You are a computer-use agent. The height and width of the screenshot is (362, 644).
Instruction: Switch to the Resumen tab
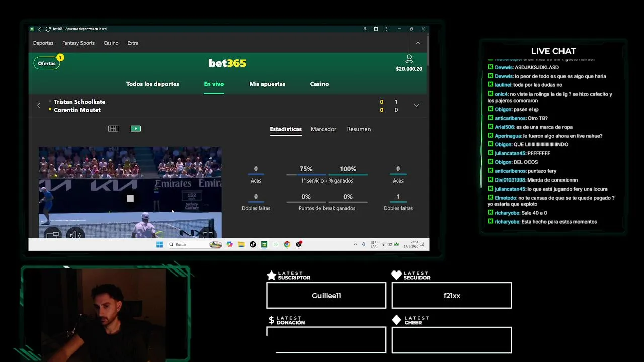(359, 129)
